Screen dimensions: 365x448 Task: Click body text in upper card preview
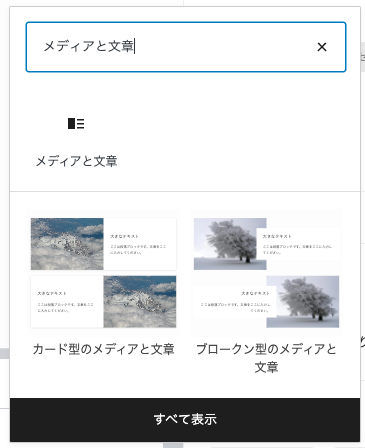click(x=138, y=250)
